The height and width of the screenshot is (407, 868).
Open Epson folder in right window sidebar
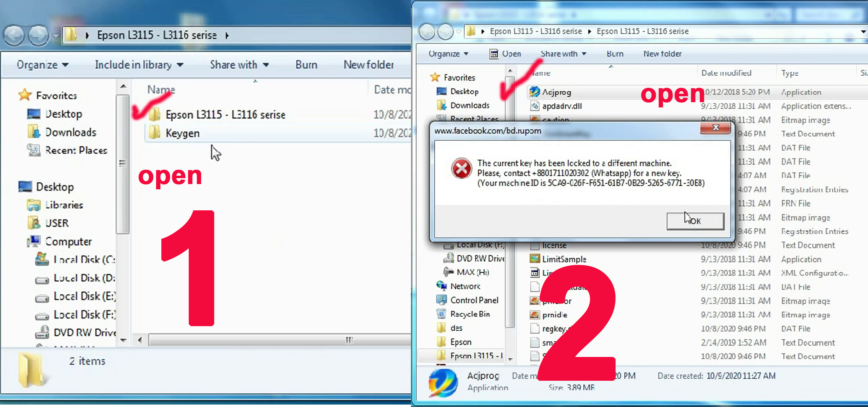pos(454,342)
